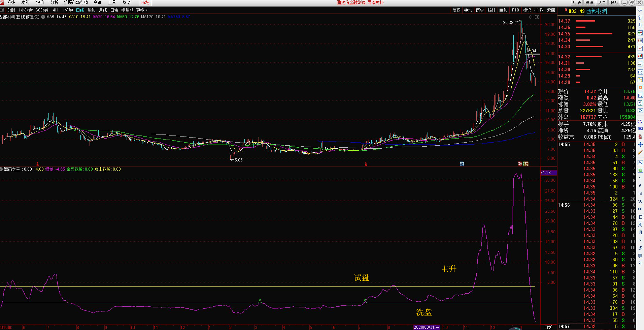The height and width of the screenshot is (330, 644).
Task: Click the app logo icon in top-left corner
Action: coord(2,2)
